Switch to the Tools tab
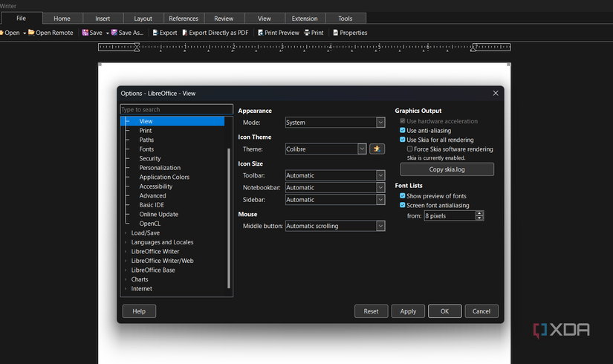The width and height of the screenshot is (613, 364). [346, 19]
